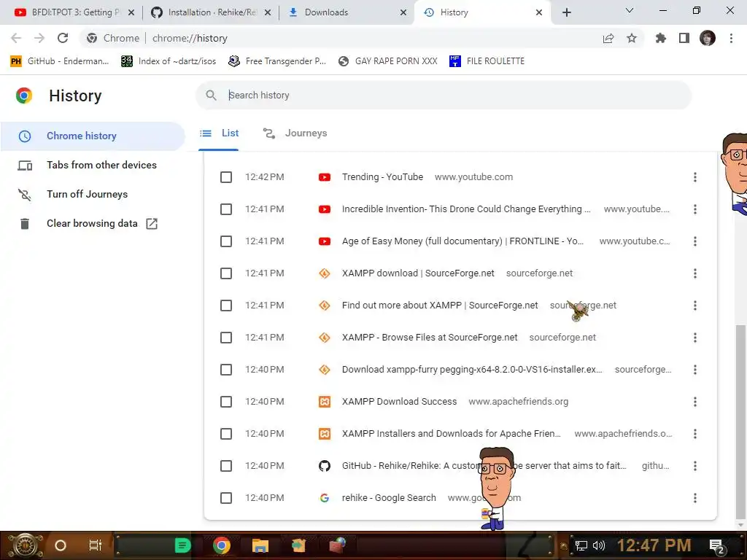Check XAMPP Download Success entry checkbox
The width and height of the screenshot is (747, 560).
pyautogui.click(x=226, y=402)
